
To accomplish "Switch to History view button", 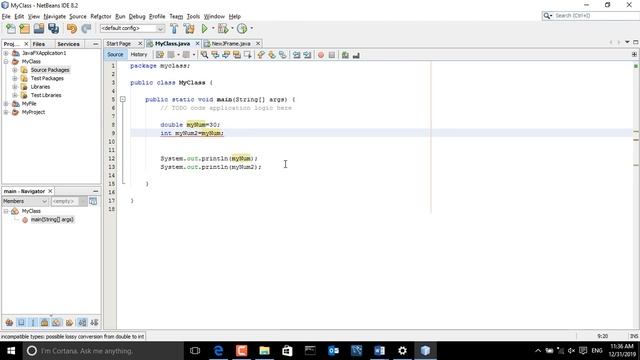I will (x=139, y=54).
